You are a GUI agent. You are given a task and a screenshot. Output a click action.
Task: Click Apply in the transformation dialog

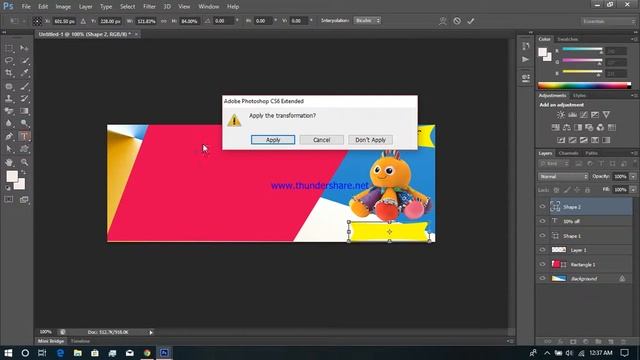tap(273, 140)
